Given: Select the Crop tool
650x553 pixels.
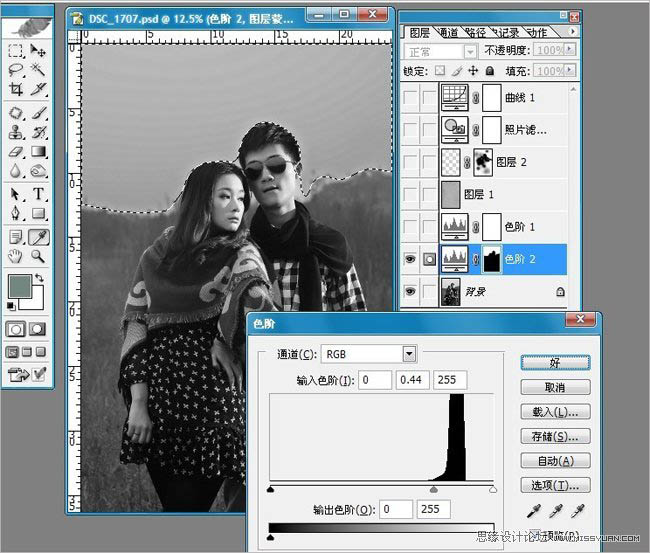Looking at the screenshot, I should [x=16, y=89].
